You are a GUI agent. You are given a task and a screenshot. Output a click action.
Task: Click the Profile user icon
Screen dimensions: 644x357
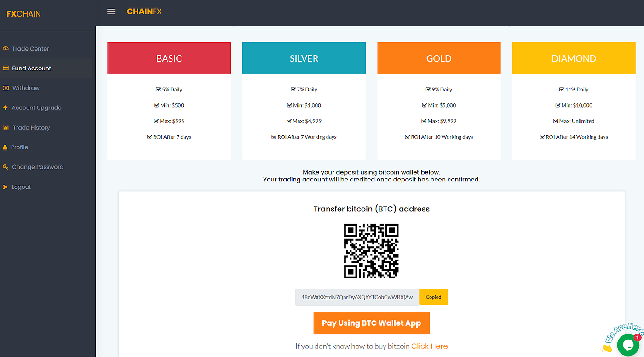pyautogui.click(x=5, y=147)
